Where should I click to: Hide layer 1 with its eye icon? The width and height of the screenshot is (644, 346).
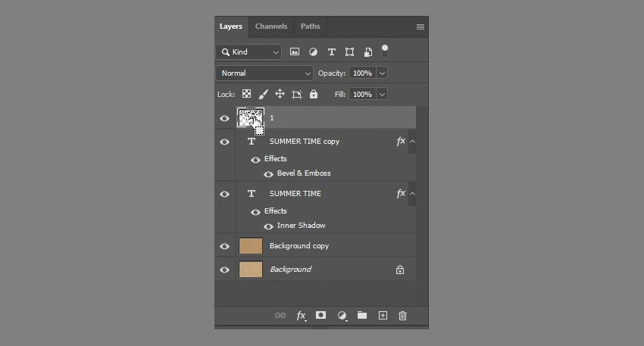click(224, 118)
